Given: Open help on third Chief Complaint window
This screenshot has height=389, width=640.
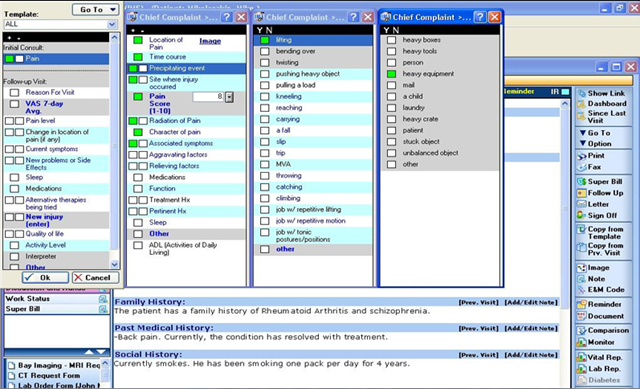Looking at the screenshot, I should coord(480,17).
